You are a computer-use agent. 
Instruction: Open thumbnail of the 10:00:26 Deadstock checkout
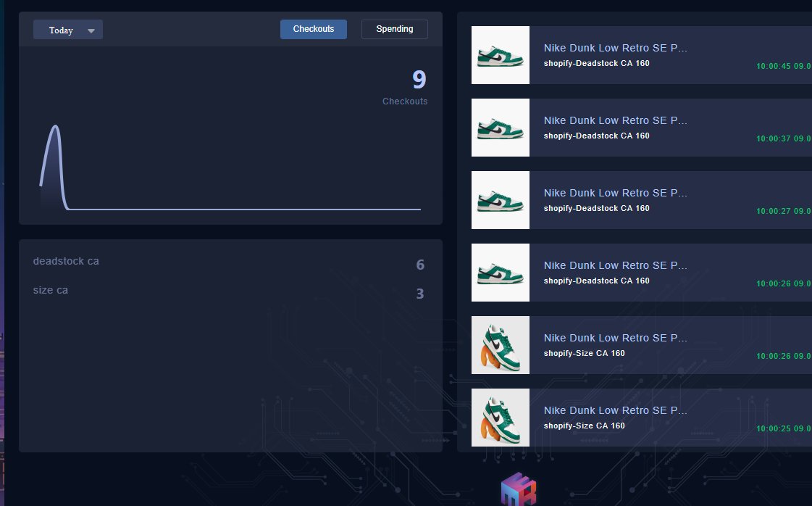pyautogui.click(x=501, y=273)
